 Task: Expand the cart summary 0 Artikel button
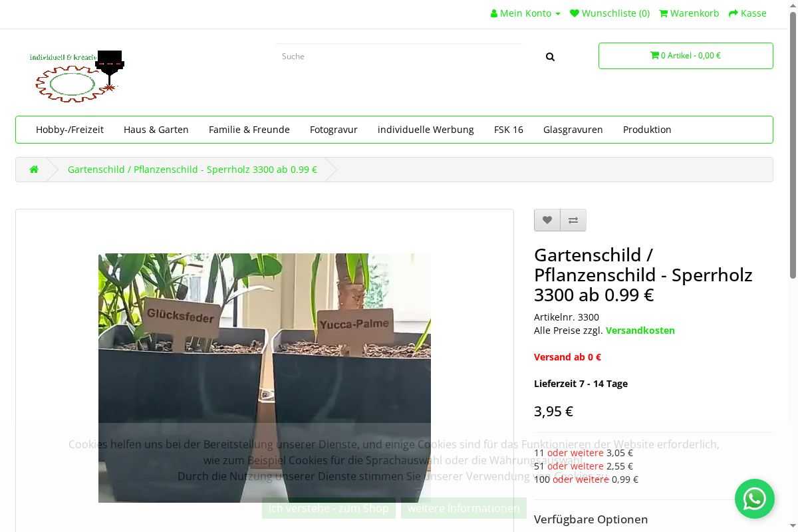pyautogui.click(x=685, y=56)
